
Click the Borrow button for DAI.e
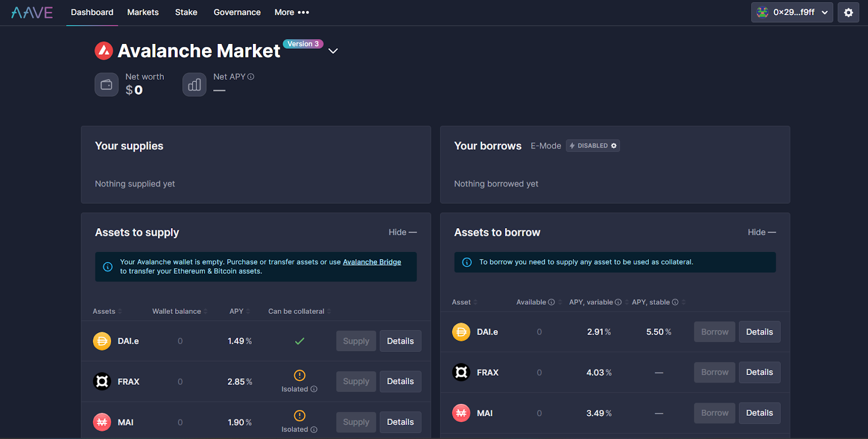point(715,332)
